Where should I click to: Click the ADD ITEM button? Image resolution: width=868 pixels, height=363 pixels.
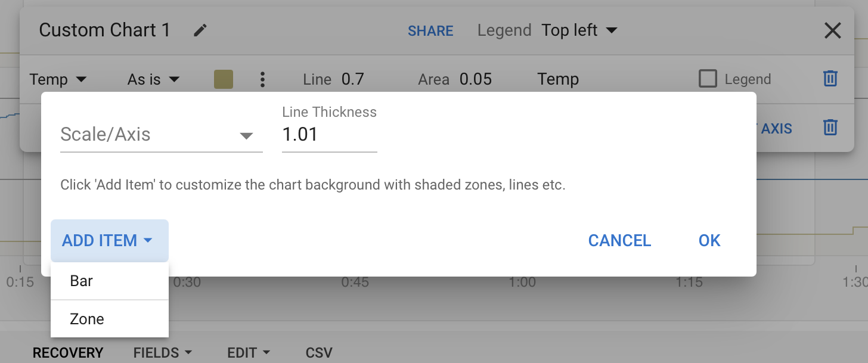(x=109, y=241)
